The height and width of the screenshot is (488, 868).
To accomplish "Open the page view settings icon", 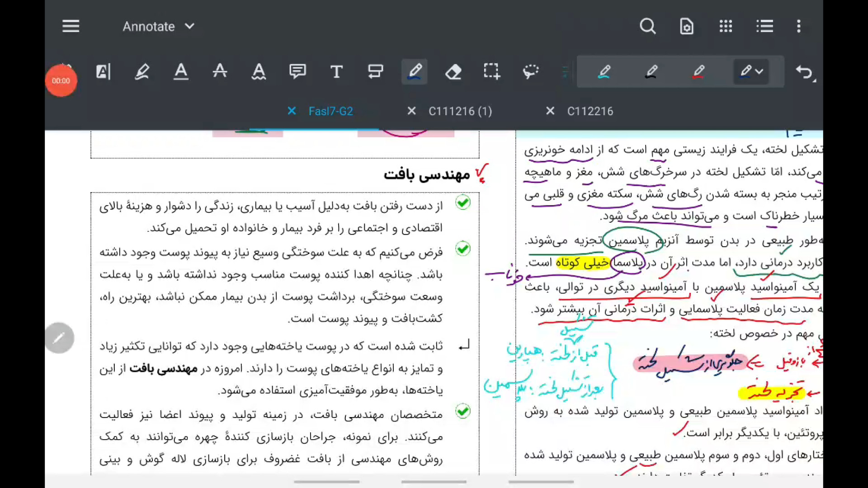I will coord(686,26).
